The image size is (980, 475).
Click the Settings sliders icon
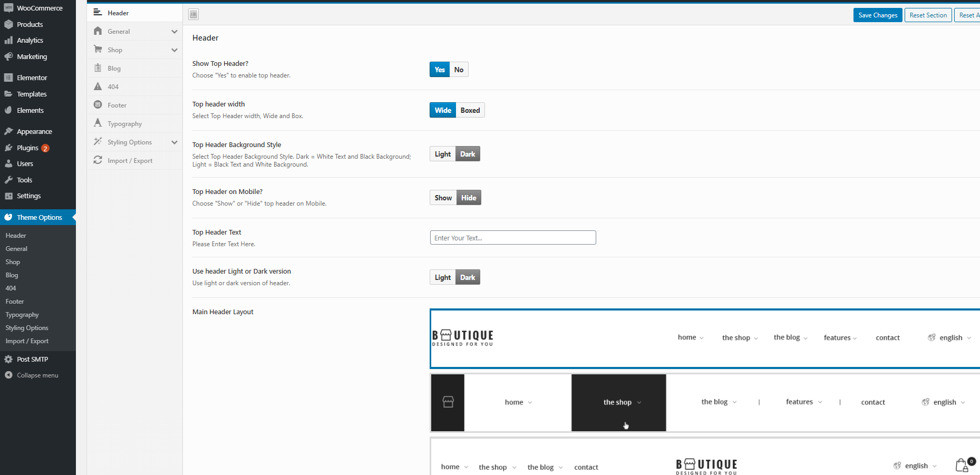(x=8, y=196)
